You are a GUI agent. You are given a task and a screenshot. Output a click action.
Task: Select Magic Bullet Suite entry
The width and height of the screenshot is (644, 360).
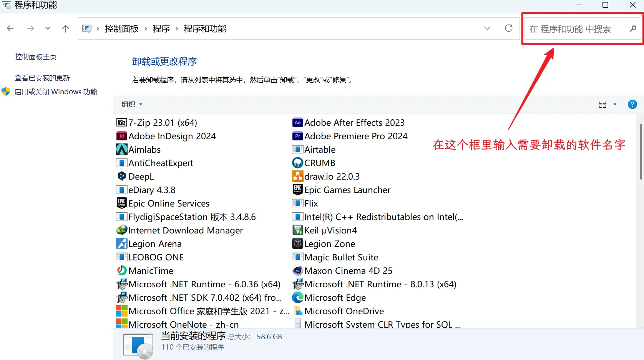(x=341, y=257)
